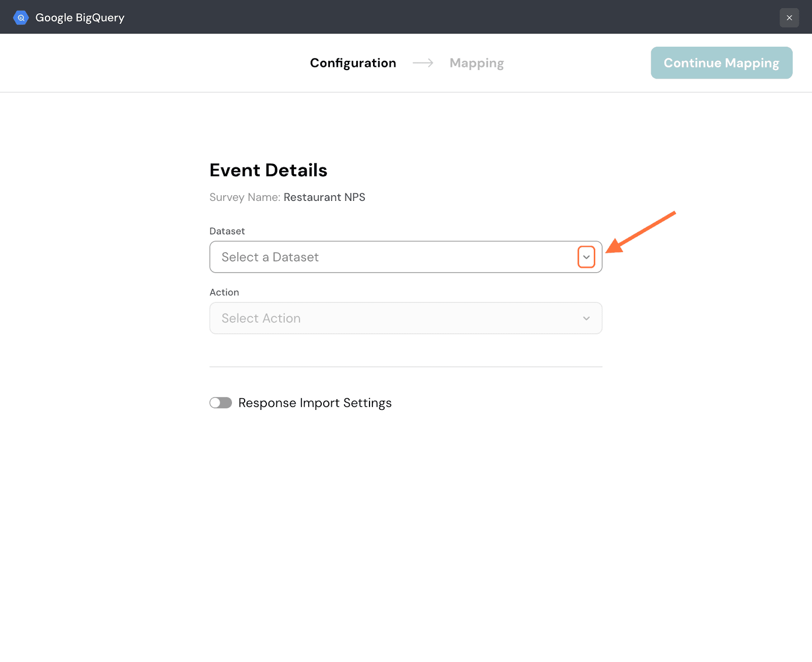This screenshot has height=662, width=812.
Task: Click the chevron icon in Action field
Action: tap(586, 319)
